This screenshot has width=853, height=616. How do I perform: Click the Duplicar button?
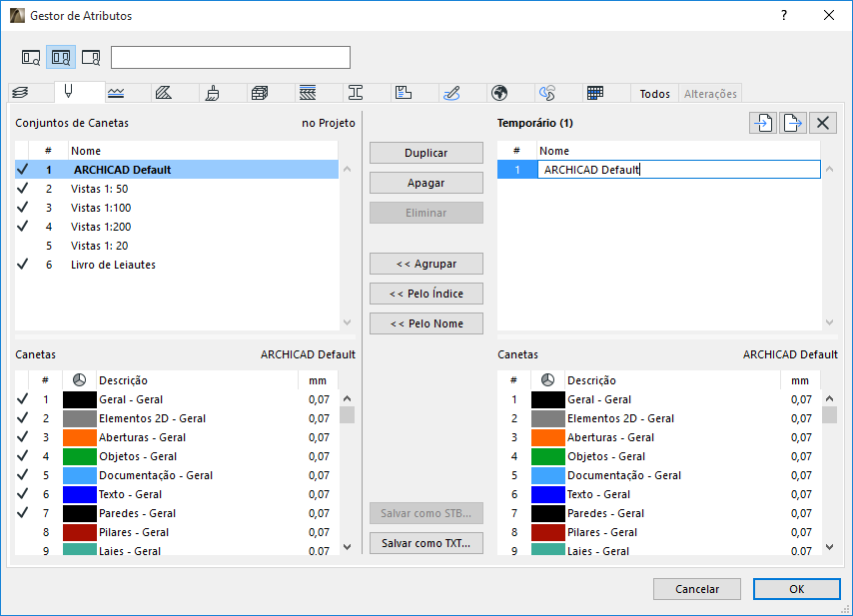pos(426,154)
